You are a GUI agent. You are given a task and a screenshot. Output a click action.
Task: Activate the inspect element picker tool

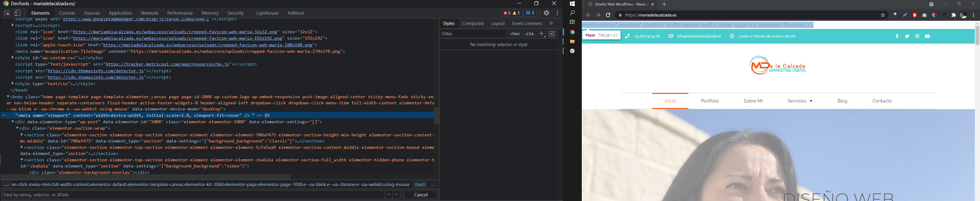click(7, 13)
